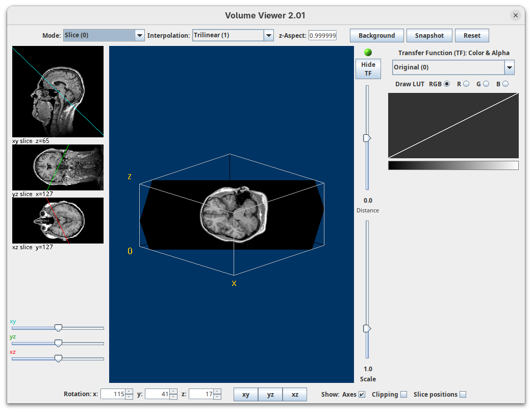Click the green status indicator light

tap(368, 53)
